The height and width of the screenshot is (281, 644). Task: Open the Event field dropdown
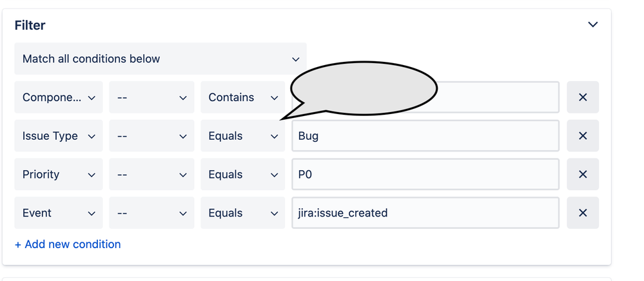click(59, 213)
